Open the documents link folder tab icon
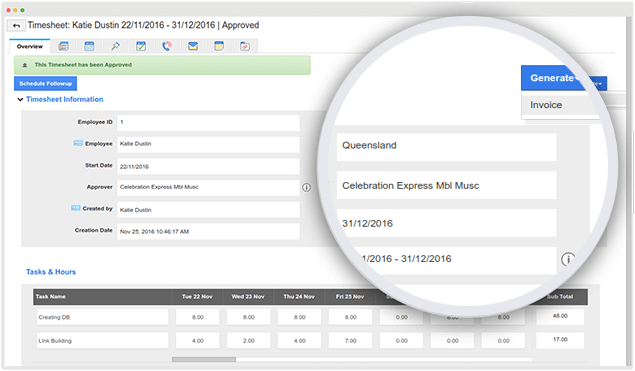 click(x=245, y=46)
